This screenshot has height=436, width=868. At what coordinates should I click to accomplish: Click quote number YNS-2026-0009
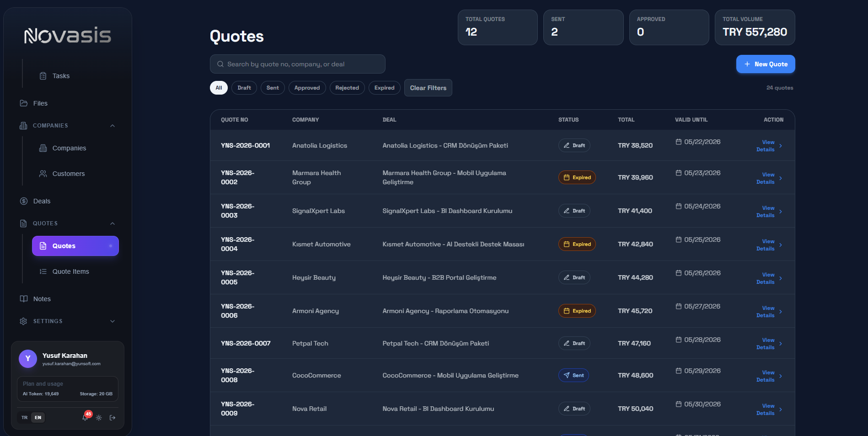coord(238,409)
